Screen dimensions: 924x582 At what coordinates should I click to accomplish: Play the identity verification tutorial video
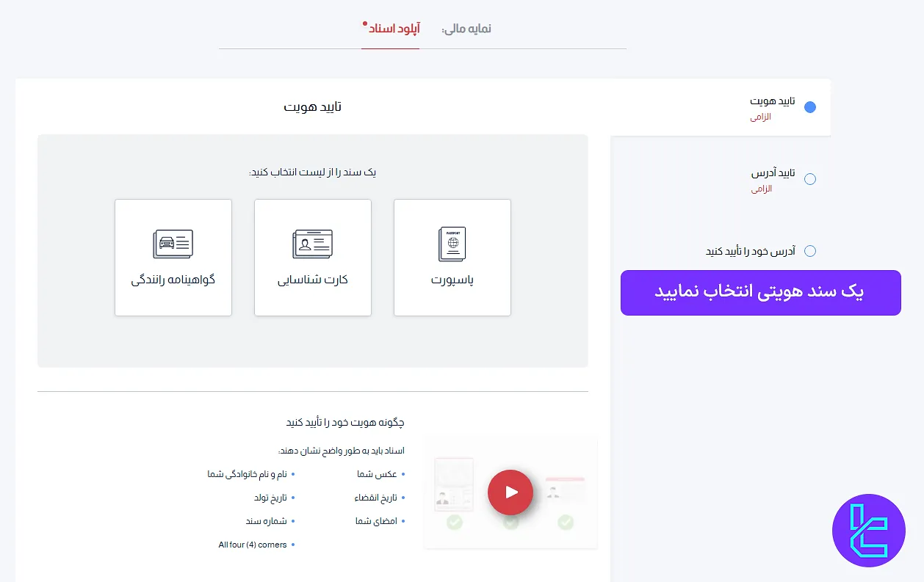point(510,492)
